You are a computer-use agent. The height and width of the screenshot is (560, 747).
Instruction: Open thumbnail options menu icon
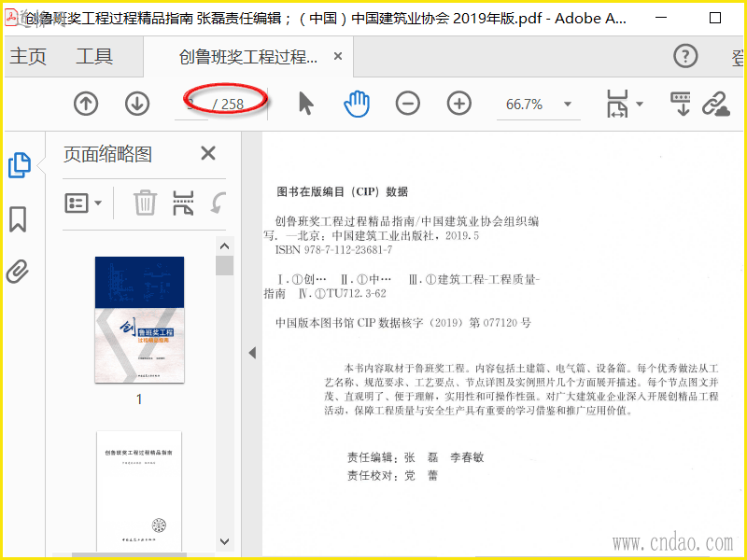click(83, 203)
